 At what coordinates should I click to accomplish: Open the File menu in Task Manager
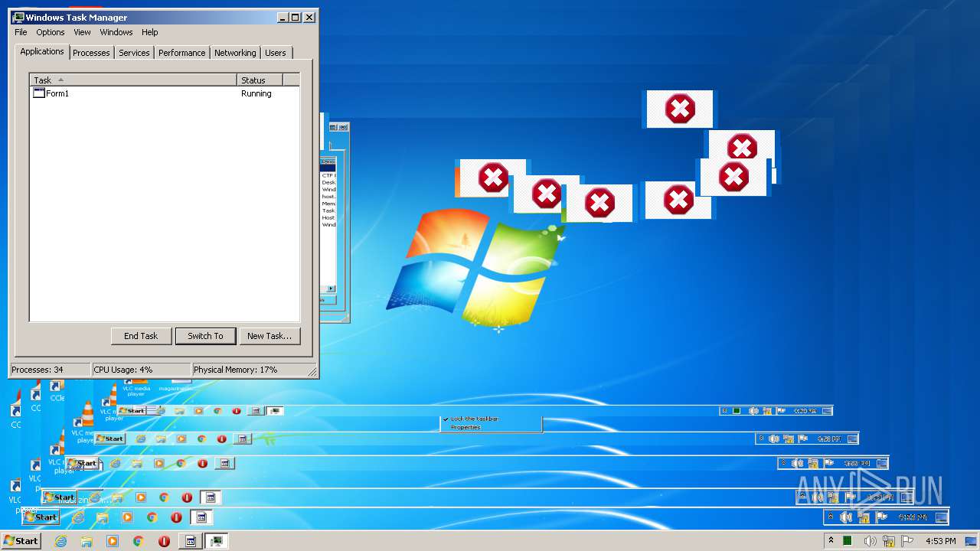click(21, 32)
